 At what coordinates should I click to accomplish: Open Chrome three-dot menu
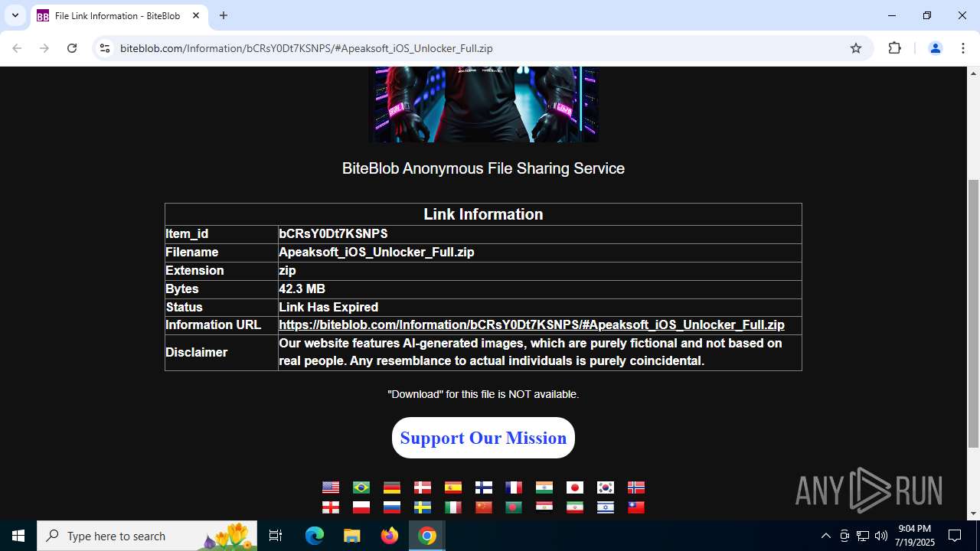pos(962,48)
